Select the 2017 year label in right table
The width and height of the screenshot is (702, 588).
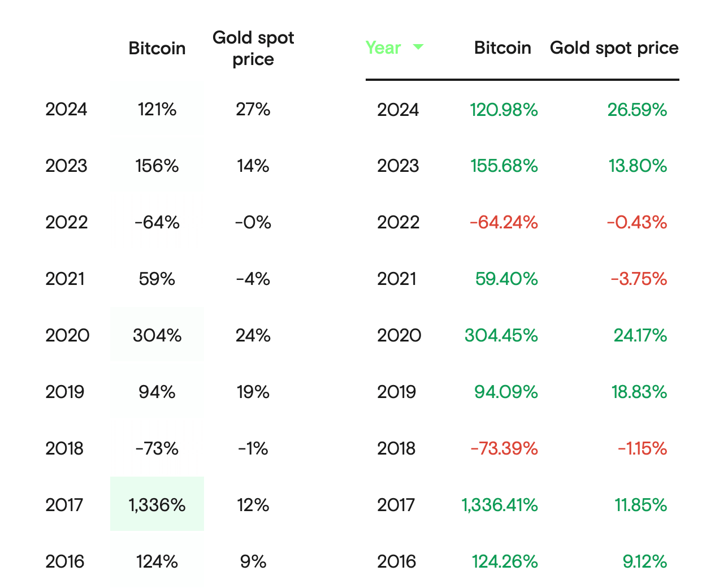coord(398,505)
